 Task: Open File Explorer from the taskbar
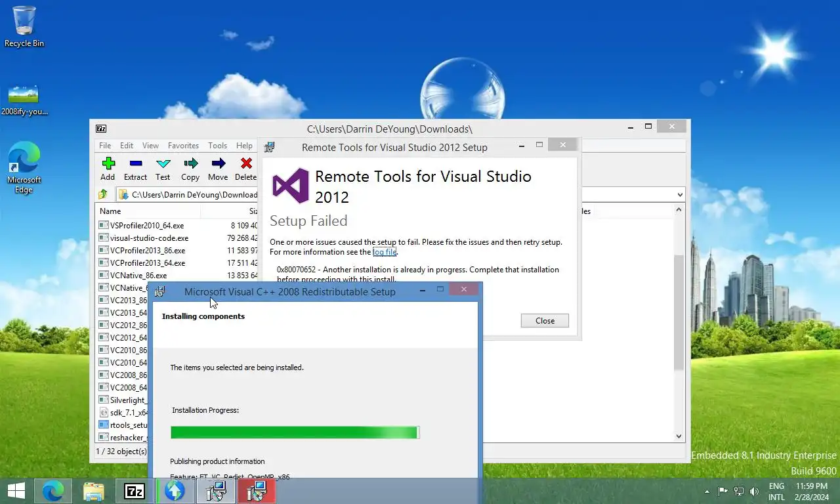point(94,490)
